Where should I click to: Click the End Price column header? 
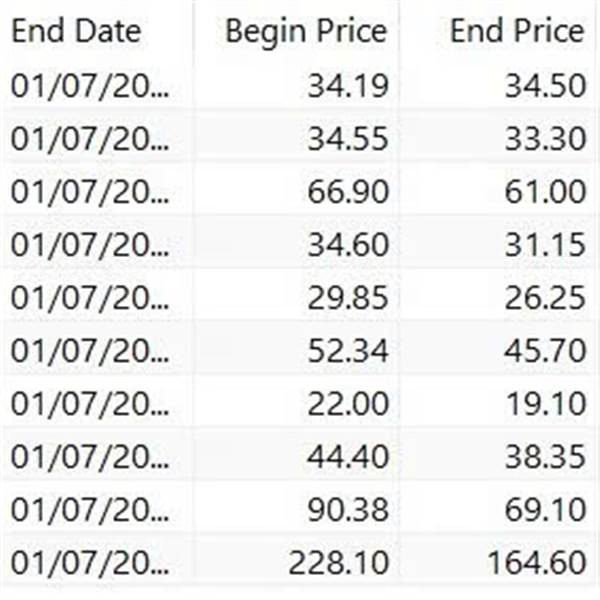[517, 31]
